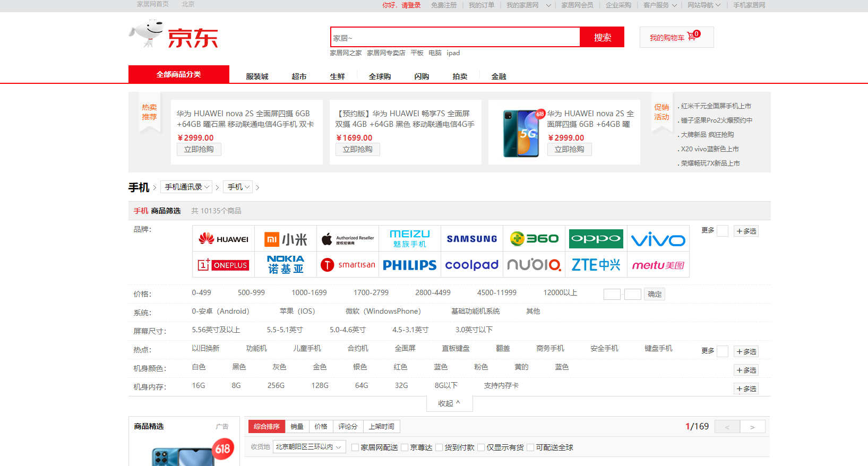This screenshot has width=868, height=466.
Task: Go to the 全球购 nav item
Action: [380, 76]
